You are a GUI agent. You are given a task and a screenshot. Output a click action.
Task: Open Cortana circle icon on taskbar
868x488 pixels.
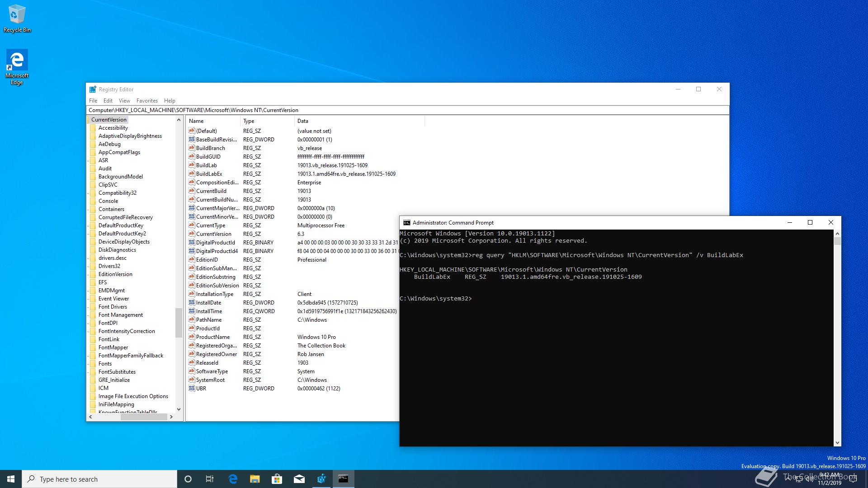coord(188,479)
